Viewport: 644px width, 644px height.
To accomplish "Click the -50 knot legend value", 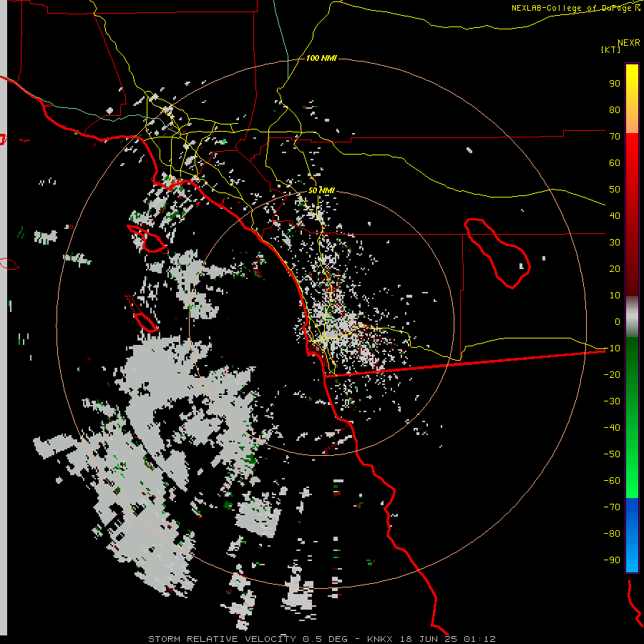I will [x=612, y=454].
